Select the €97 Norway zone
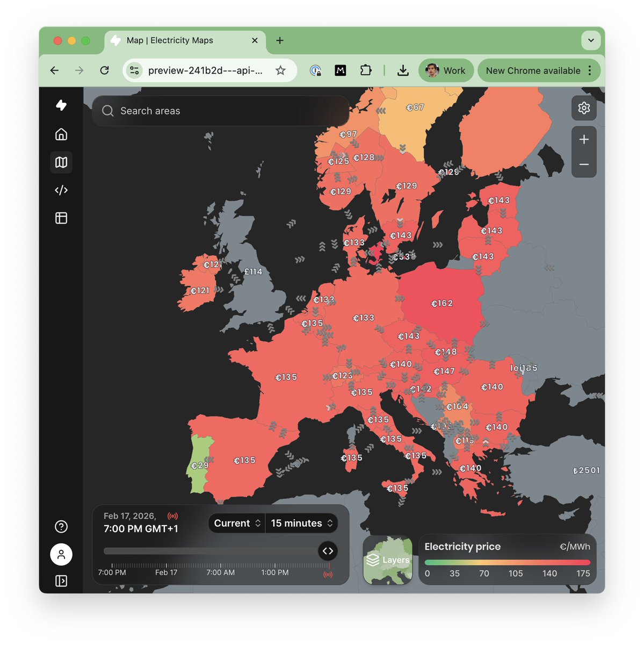 coord(348,134)
